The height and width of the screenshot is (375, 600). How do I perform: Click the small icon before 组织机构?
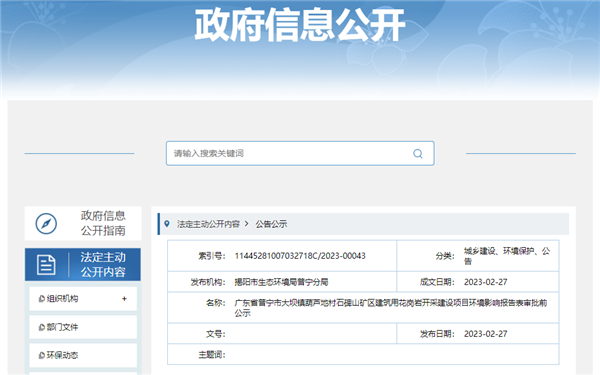point(42,299)
